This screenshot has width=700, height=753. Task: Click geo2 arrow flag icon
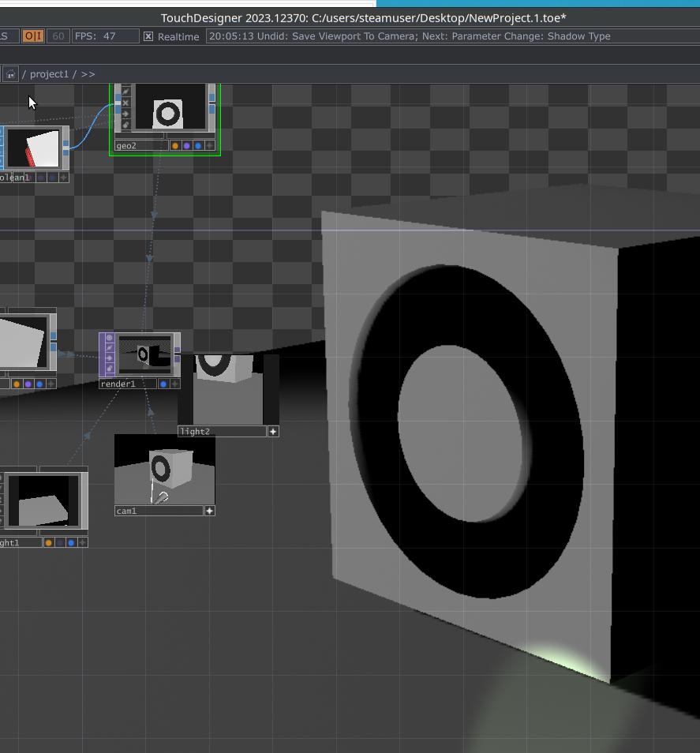pyautogui.click(x=125, y=114)
